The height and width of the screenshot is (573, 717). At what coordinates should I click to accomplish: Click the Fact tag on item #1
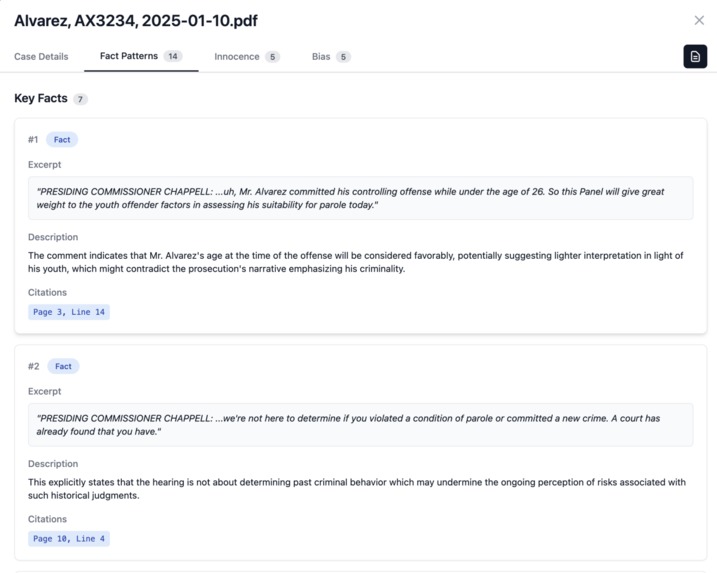62,139
